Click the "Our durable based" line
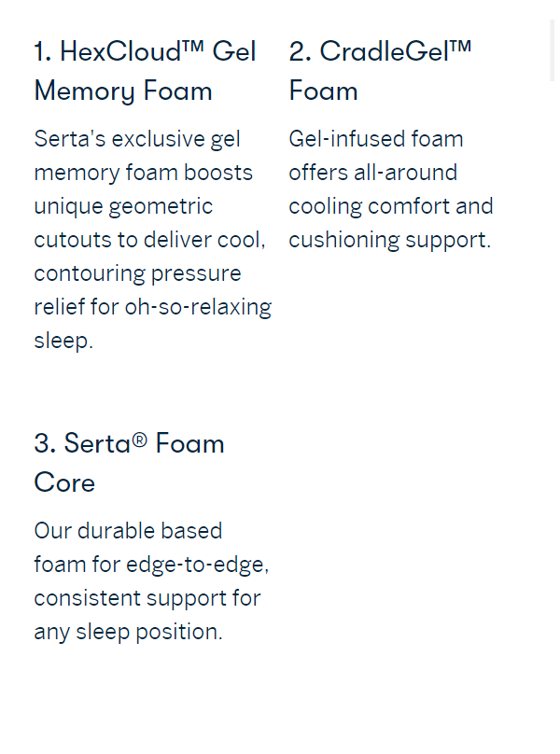560x754 pixels. point(128,531)
